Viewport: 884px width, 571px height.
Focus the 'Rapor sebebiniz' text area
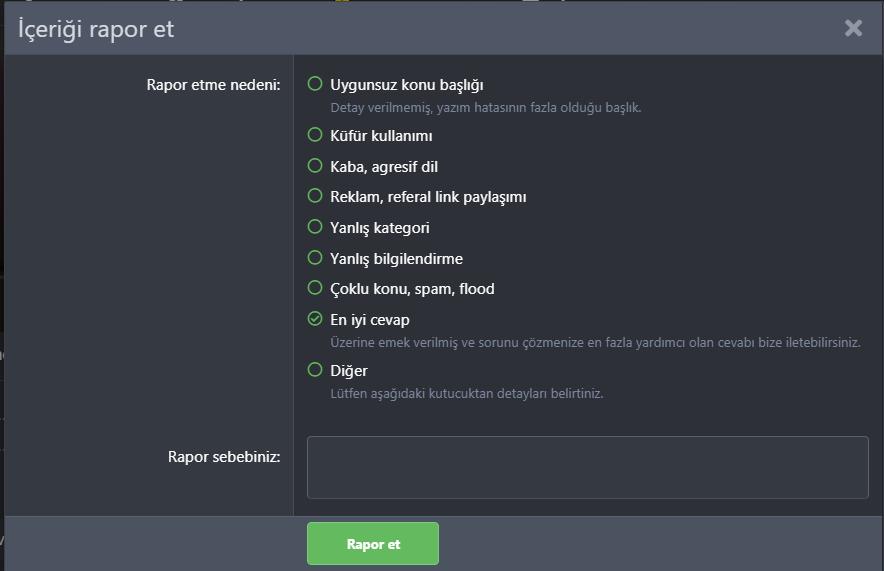click(587, 467)
